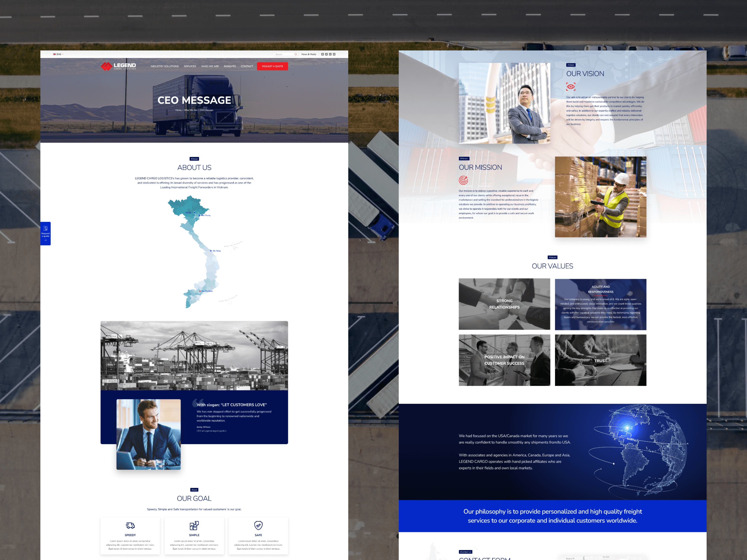Screen dimensions: 747x560
Task: Click the blue Request a quote side tab
Action: click(x=45, y=233)
